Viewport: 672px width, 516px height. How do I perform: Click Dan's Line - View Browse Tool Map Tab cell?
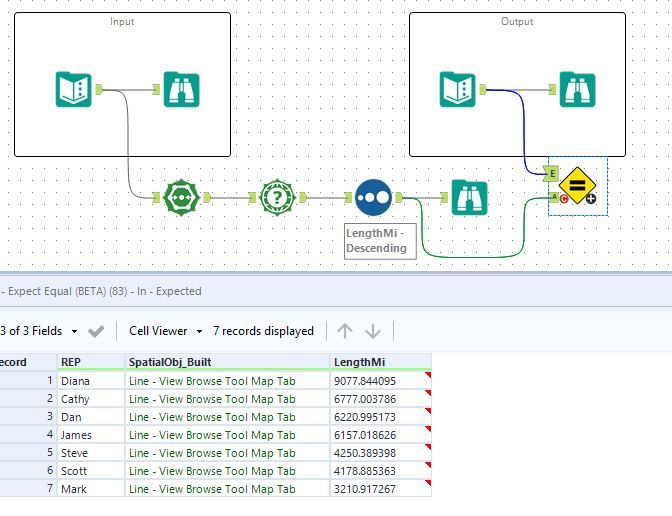227,417
